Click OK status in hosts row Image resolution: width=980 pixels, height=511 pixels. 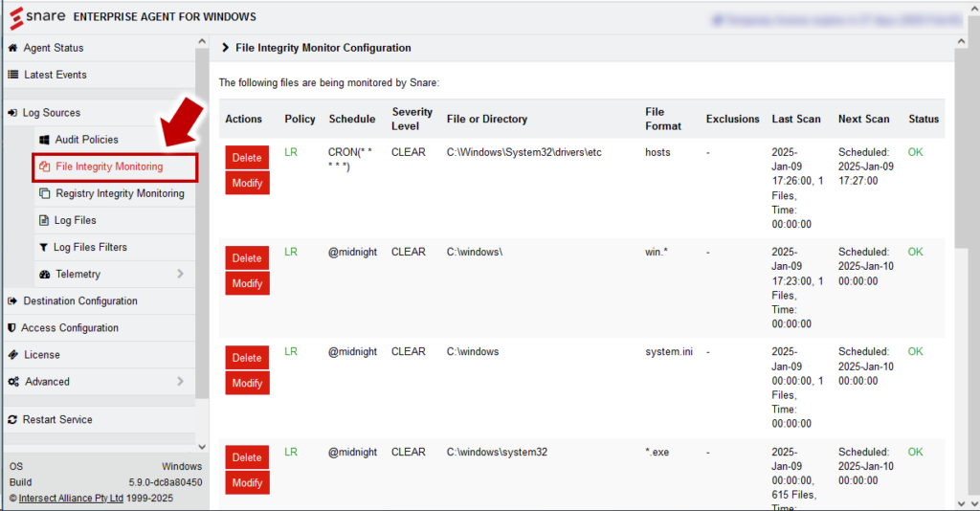point(915,152)
